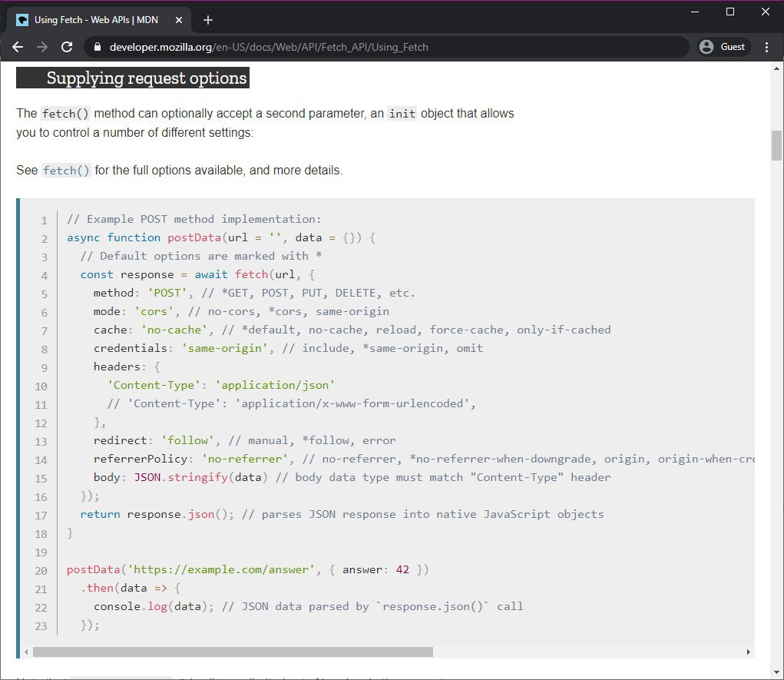
Task: Click the inline init code word
Action: [402, 114]
